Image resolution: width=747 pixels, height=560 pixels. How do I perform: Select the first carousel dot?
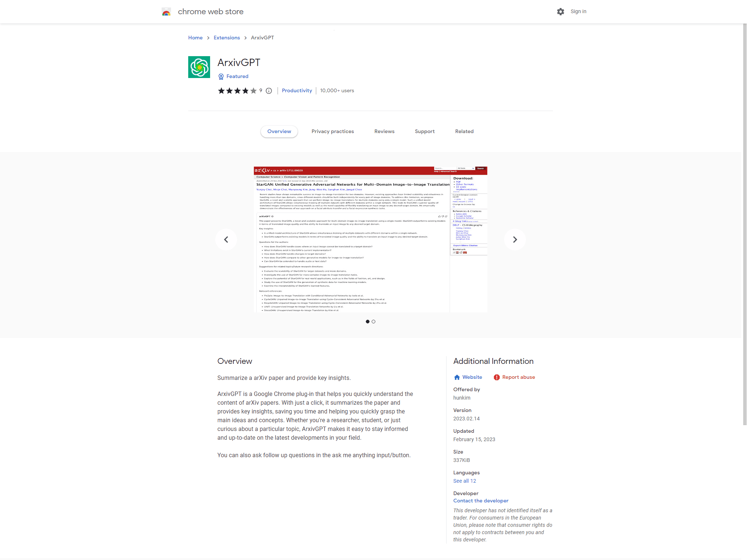368,322
